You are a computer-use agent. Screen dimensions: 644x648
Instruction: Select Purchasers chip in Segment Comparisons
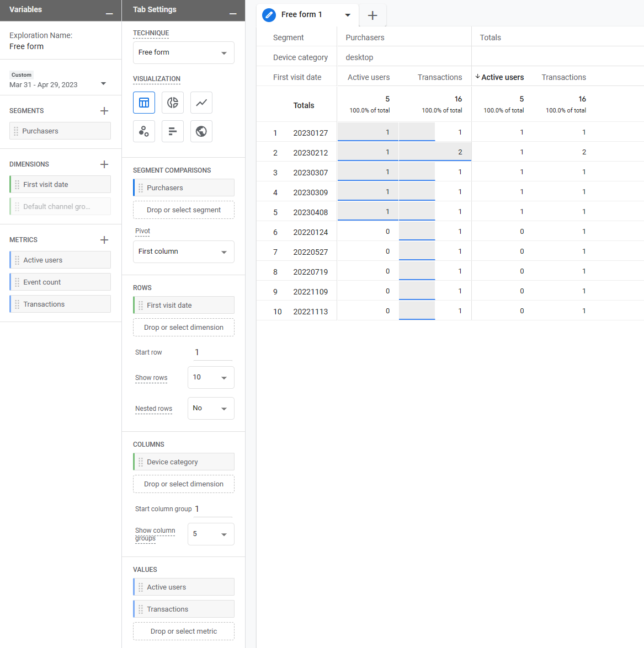tap(184, 188)
